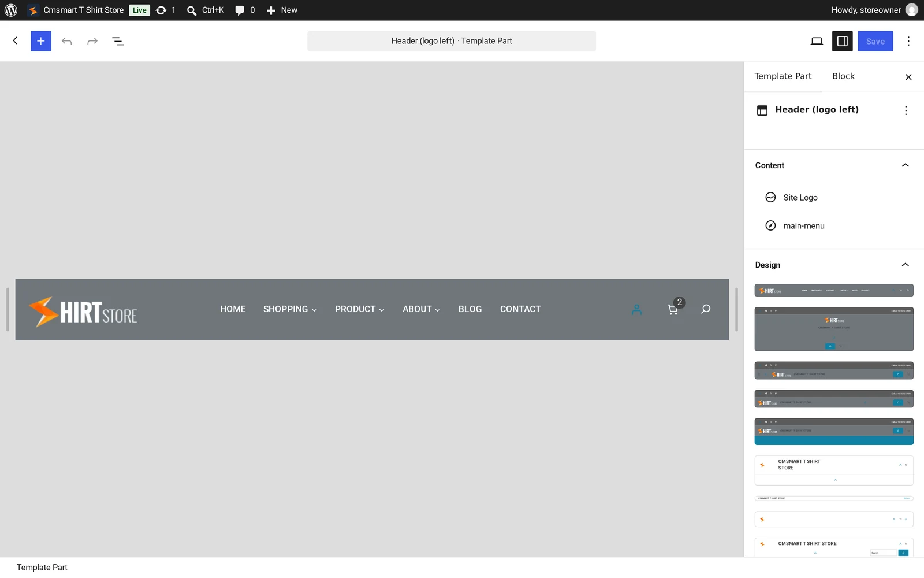Viewport: 924px width, 578px height.
Task: Open the device preview View icon
Action: (x=817, y=41)
